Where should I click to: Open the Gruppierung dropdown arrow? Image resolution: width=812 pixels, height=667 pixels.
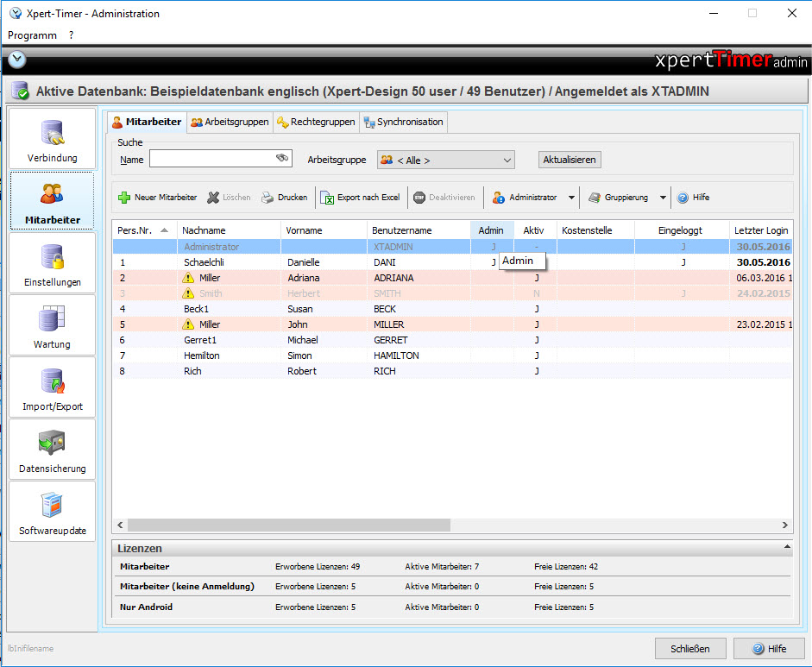[x=663, y=198]
